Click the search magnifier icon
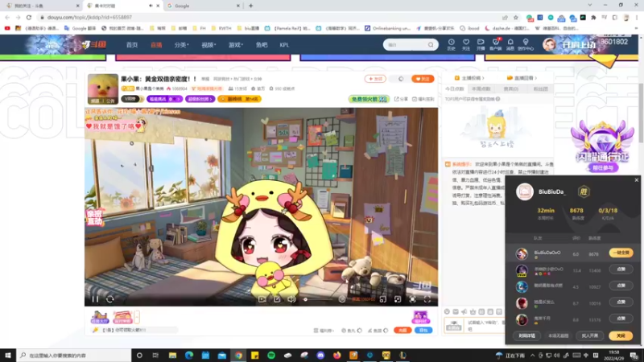This screenshot has height=362, width=644. pos(431,45)
